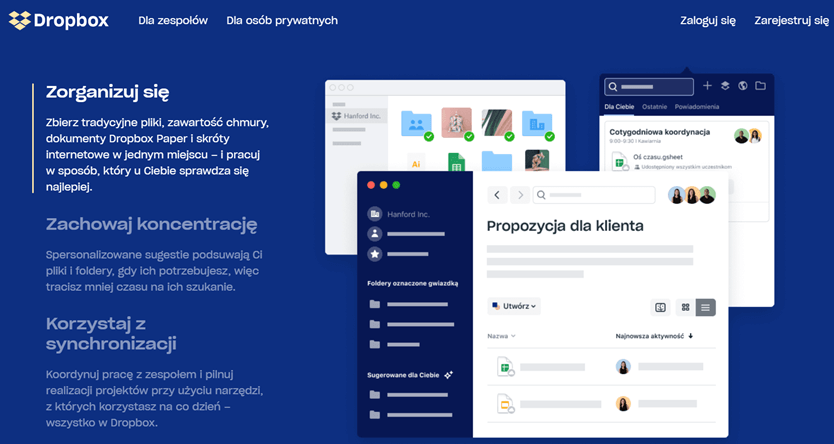Click the Sugerowane dla Ciebie label
Image resolution: width=834 pixels, height=444 pixels.
point(403,375)
